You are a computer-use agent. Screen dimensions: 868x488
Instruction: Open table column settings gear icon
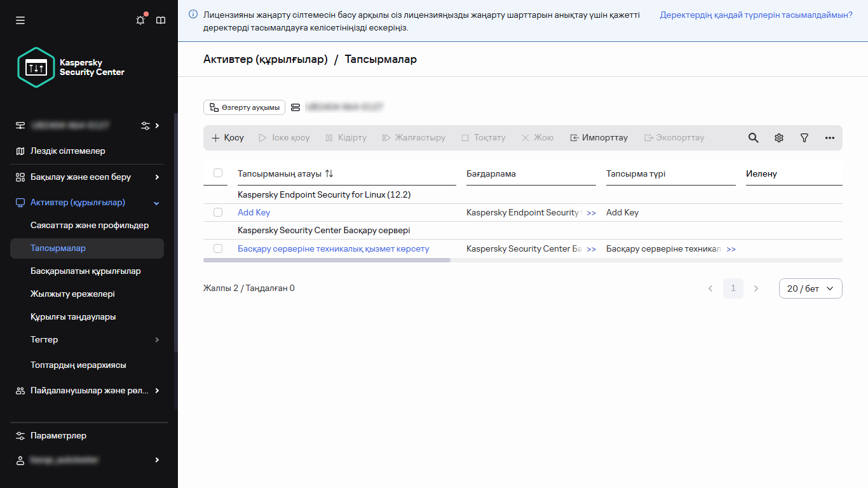click(778, 138)
